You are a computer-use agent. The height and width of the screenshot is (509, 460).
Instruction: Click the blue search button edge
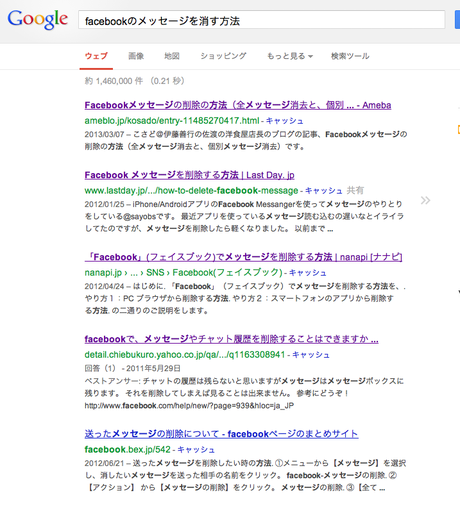point(457,20)
